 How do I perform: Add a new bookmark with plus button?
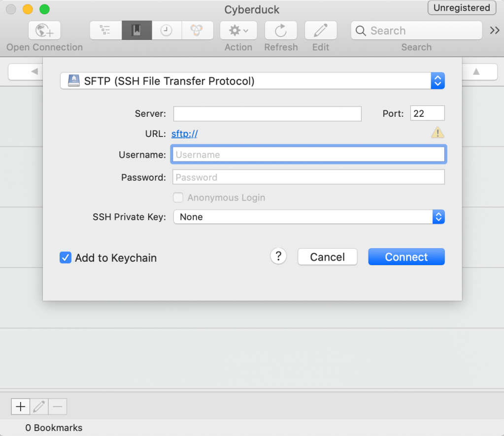tap(21, 406)
